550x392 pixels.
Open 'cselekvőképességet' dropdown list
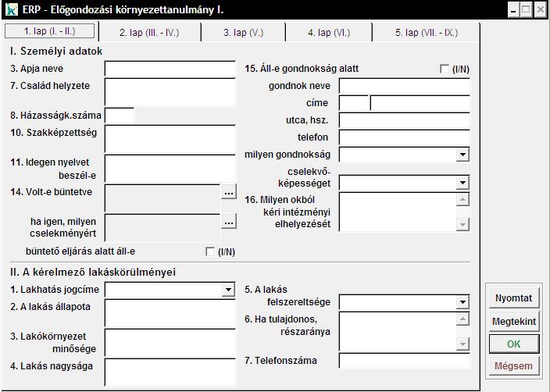click(x=463, y=183)
